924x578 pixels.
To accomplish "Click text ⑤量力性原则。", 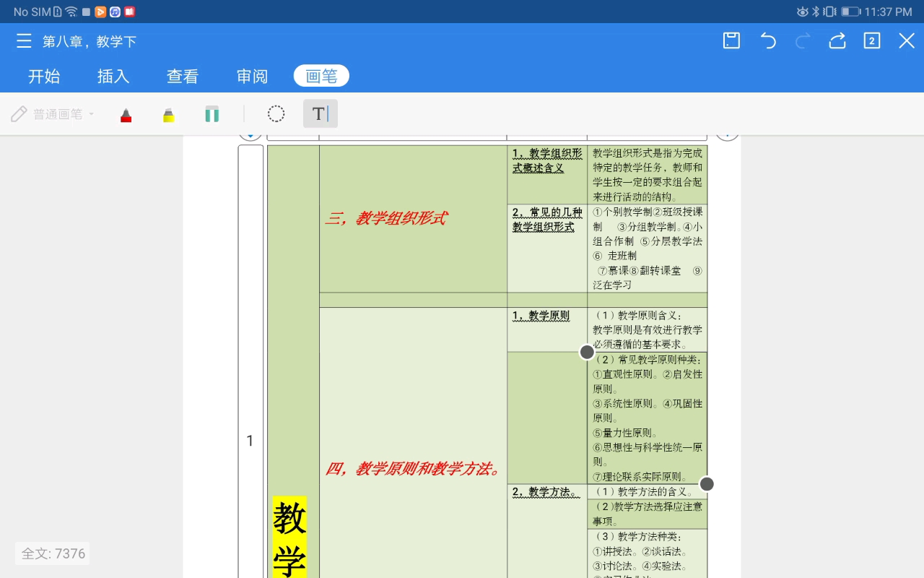I will (626, 433).
